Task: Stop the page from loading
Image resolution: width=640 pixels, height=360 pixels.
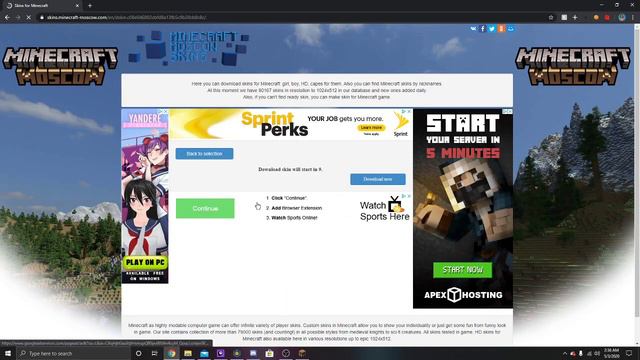Action: pos(29,17)
